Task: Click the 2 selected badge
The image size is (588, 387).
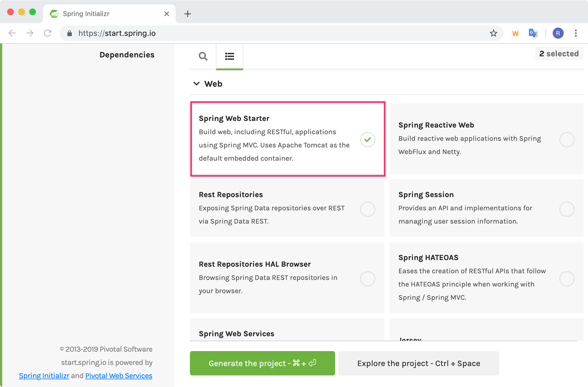Action: click(x=559, y=53)
